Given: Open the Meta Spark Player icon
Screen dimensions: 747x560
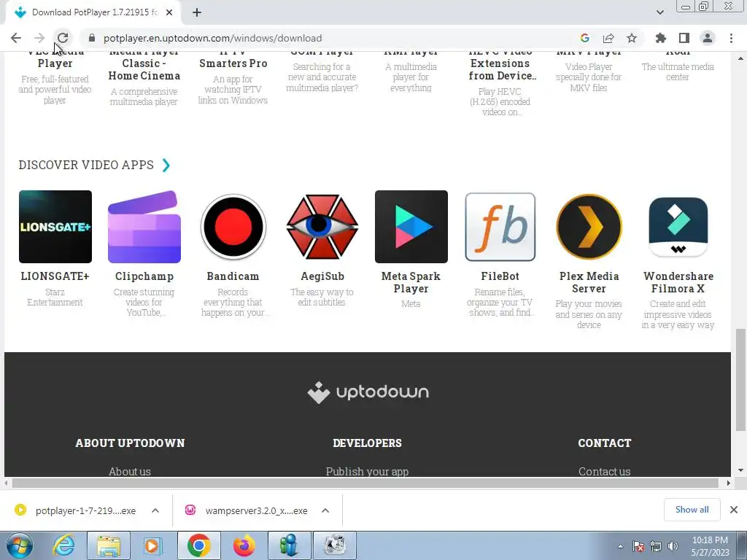Looking at the screenshot, I should tap(411, 227).
